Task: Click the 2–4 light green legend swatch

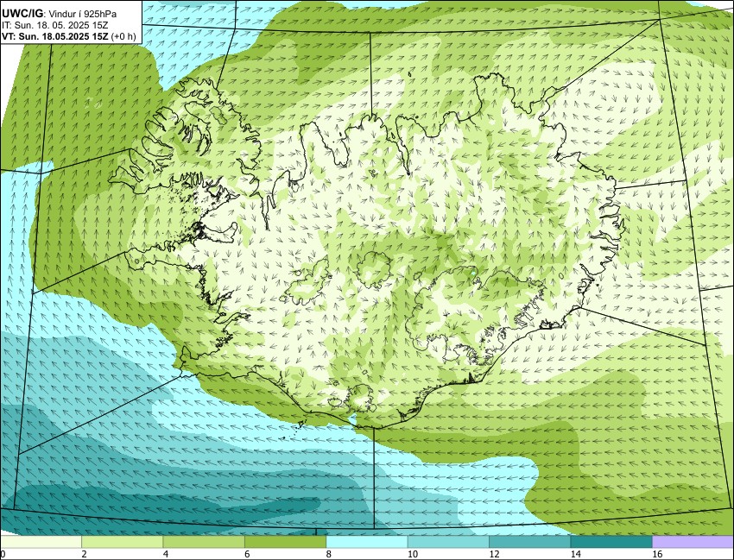Action: tap(122, 542)
